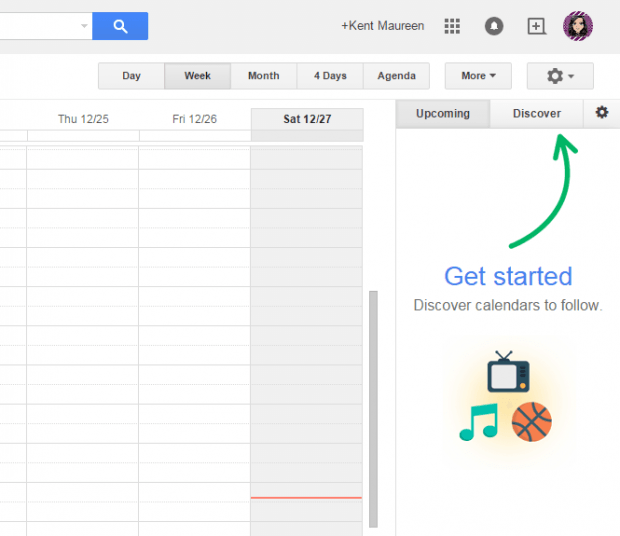620x536 pixels.
Task: Open the Google apps grid icon
Action: click(452, 26)
